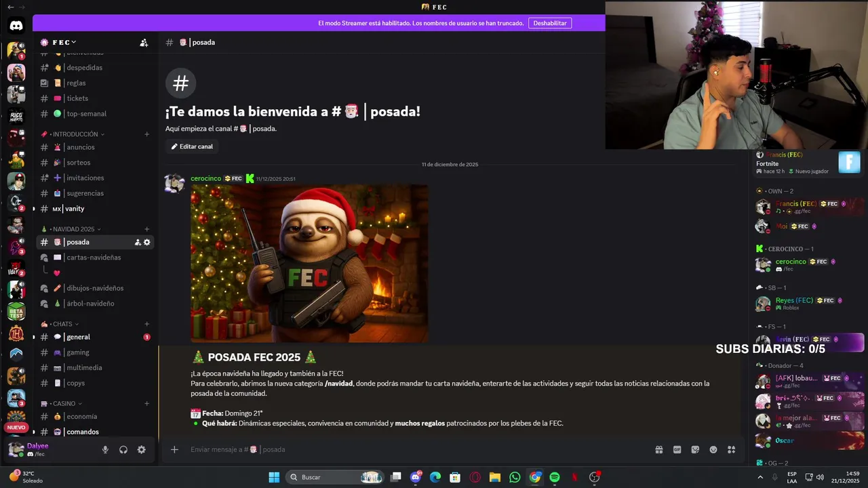868x488 pixels.
Task: Click Windows taskbar Buscar search box
Action: pos(336,477)
